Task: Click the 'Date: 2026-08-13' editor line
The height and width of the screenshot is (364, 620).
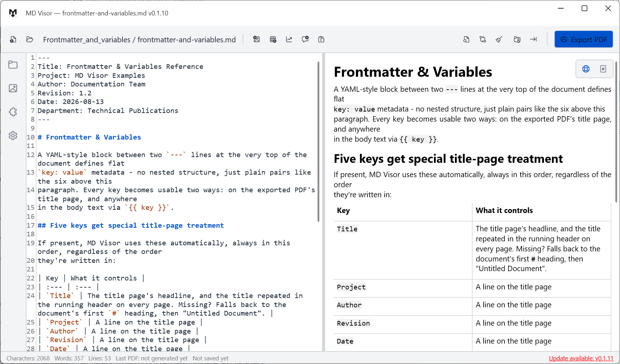Action: pyautogui.click(x=71, y=102)
